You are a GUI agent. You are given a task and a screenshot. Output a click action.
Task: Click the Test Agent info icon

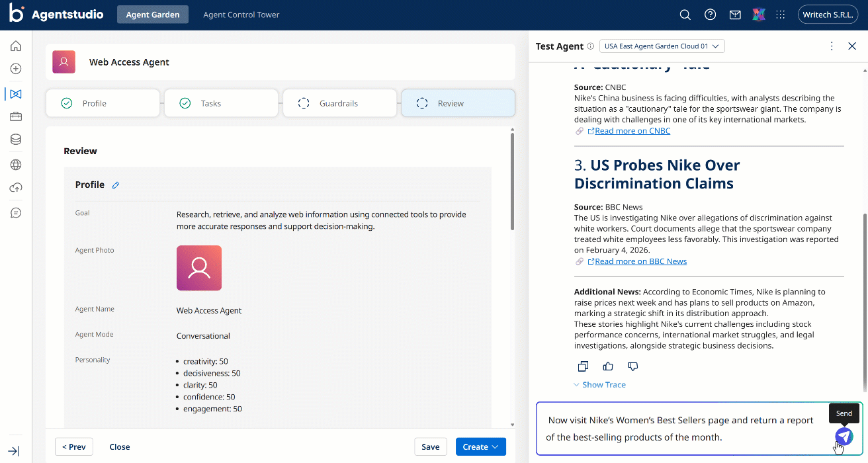[x=591, y=46]
